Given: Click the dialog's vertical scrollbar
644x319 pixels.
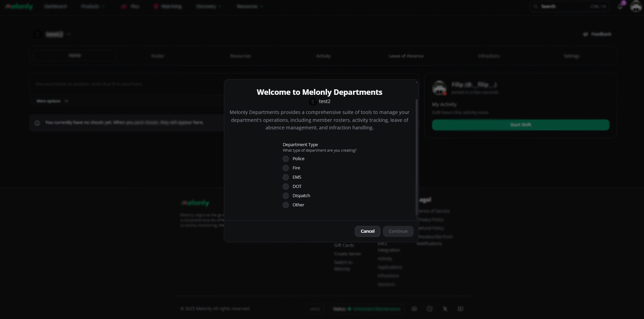Looking at the screenshot, I should tap(416, 157).
